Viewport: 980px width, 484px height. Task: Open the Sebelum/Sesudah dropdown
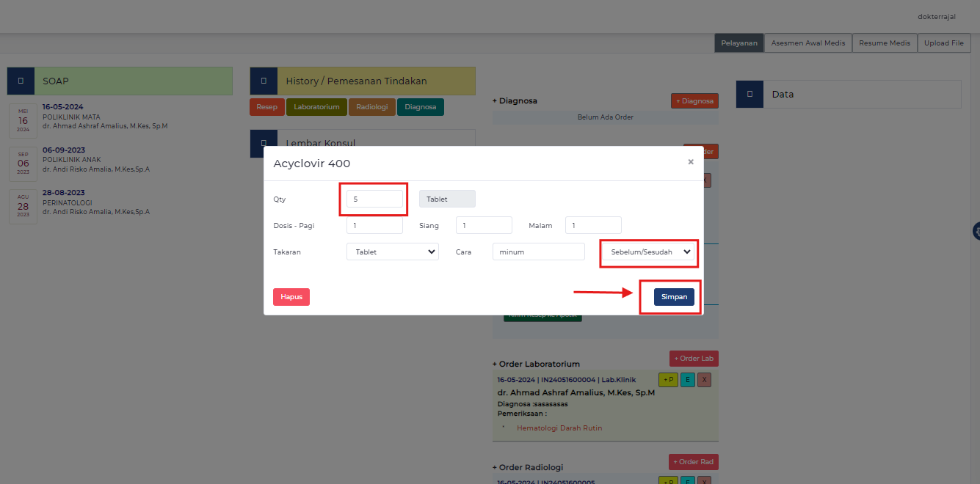pos(648,253)
